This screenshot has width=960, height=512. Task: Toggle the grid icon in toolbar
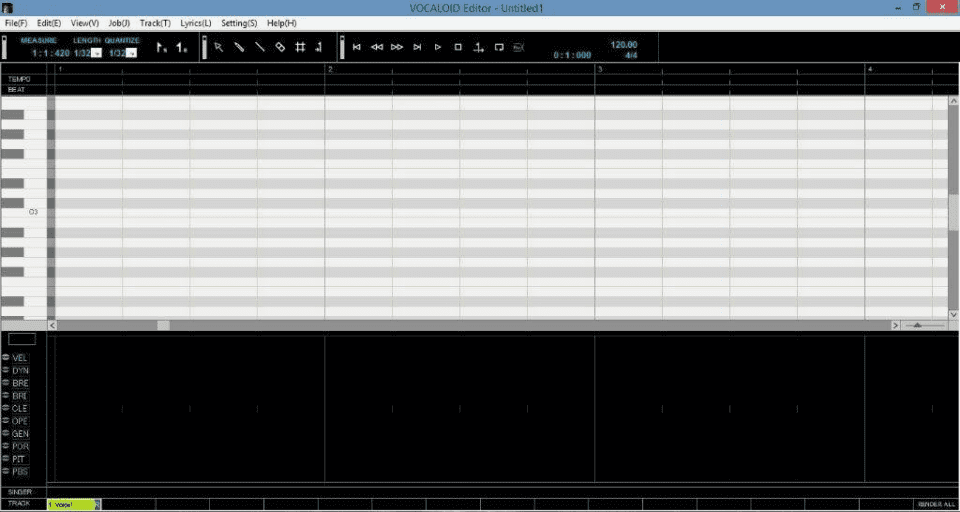[300, 47]
